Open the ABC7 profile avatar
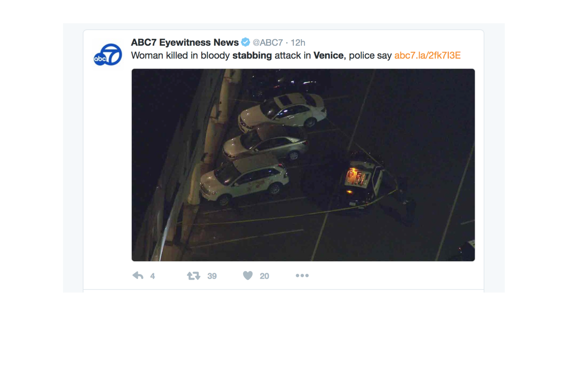 pos(107,54)
